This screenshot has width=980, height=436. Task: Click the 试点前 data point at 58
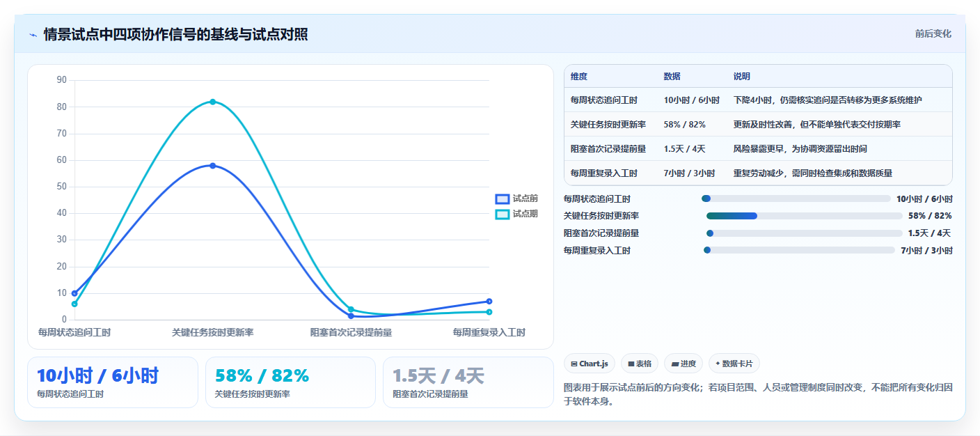point(213,166)
